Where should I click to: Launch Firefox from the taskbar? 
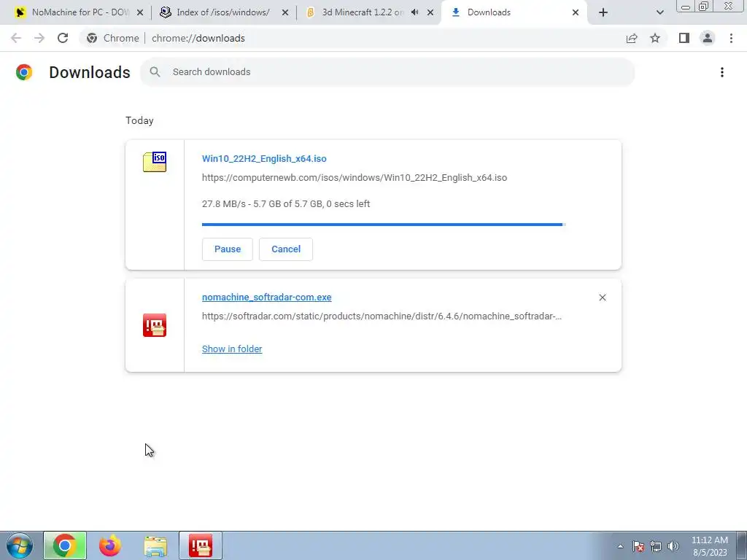pos(110,545)
